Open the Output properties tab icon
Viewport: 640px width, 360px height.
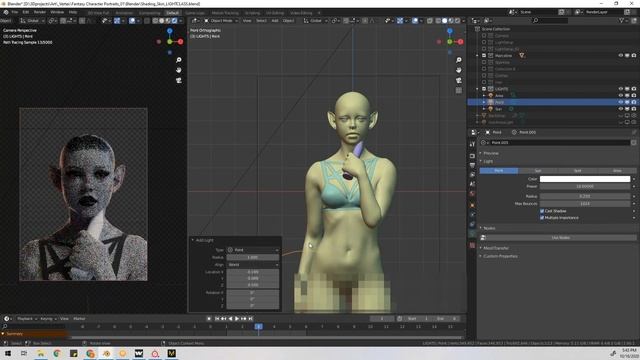pos(472,165)
